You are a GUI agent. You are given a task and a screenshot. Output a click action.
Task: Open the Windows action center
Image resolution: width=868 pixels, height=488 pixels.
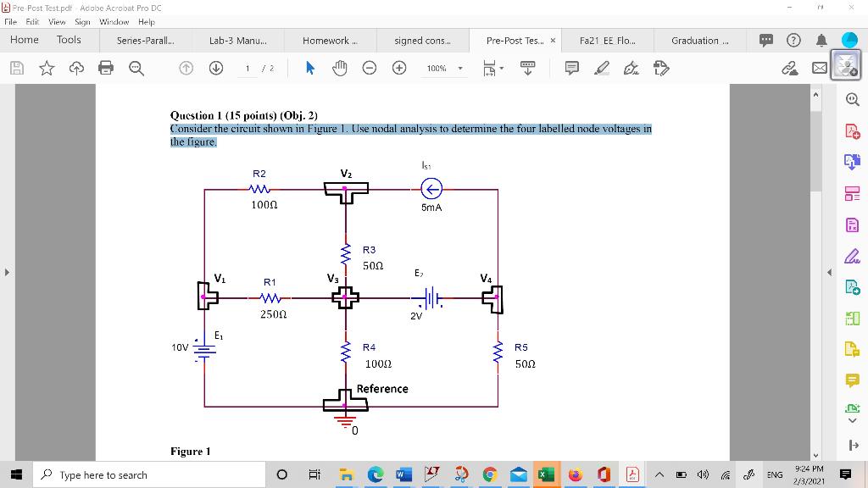(x=845, y=474)
